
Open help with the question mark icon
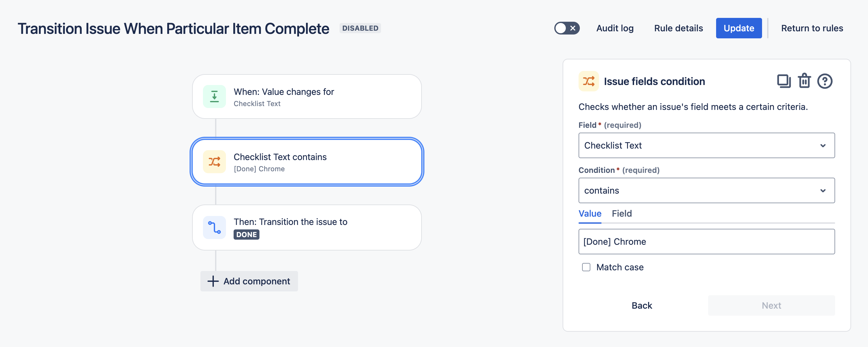tap(825, 81)
